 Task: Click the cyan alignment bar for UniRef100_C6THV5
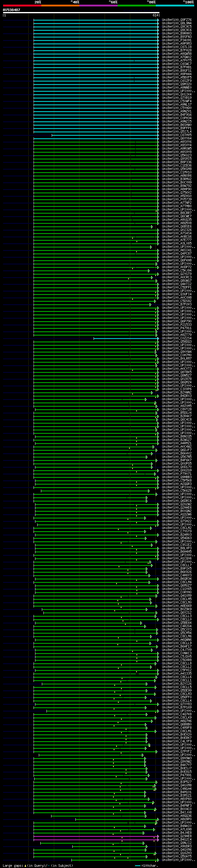[105, 135]
